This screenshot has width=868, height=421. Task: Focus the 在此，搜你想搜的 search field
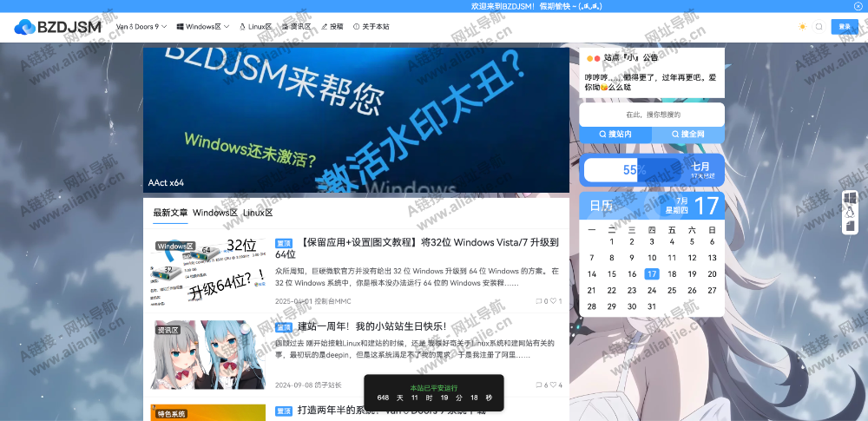click(652, 115)
